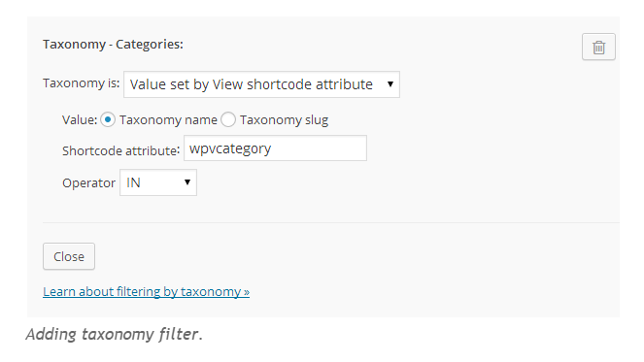This screenshot has width=644, height=362.
Task: Click the 'Shortcode attribute:' label
Action: click(x=120, y=150)
